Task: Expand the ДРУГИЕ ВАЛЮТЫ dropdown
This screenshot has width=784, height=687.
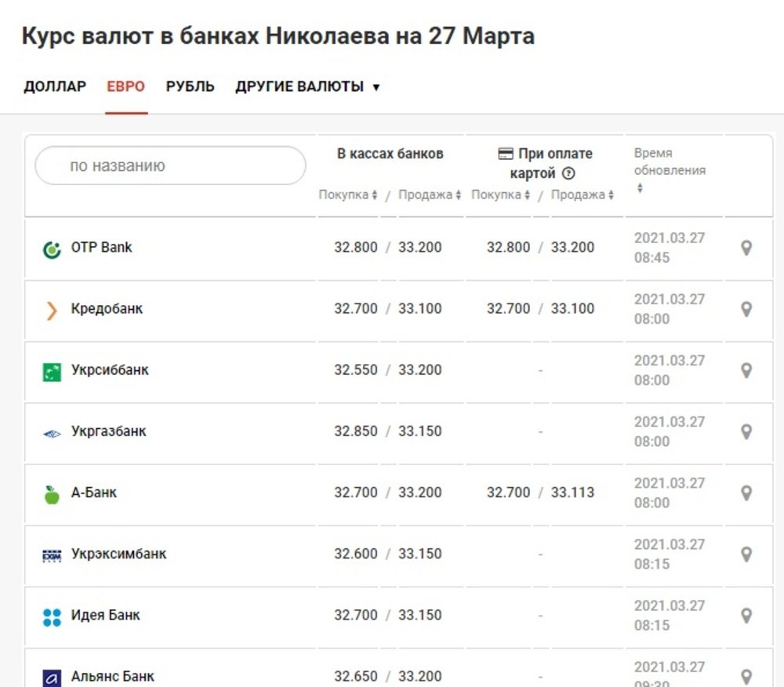Action: click(x=307, y=86)
